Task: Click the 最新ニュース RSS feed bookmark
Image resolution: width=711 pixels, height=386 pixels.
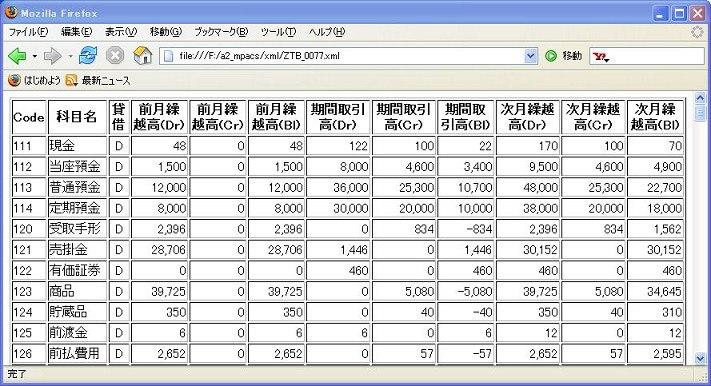Action: tap(98, 81)
